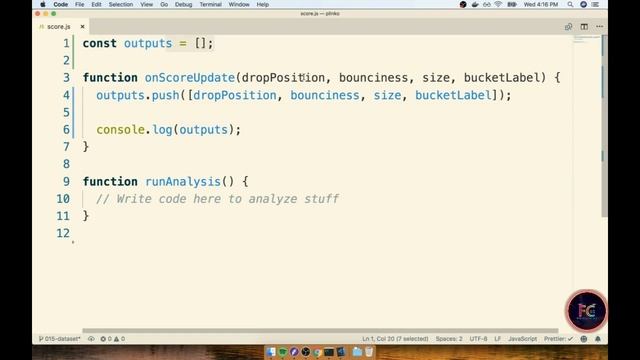Screen dimensions: 640x360
Task: Open Visual Studio Code icon in the Dock
Action: 340,352
